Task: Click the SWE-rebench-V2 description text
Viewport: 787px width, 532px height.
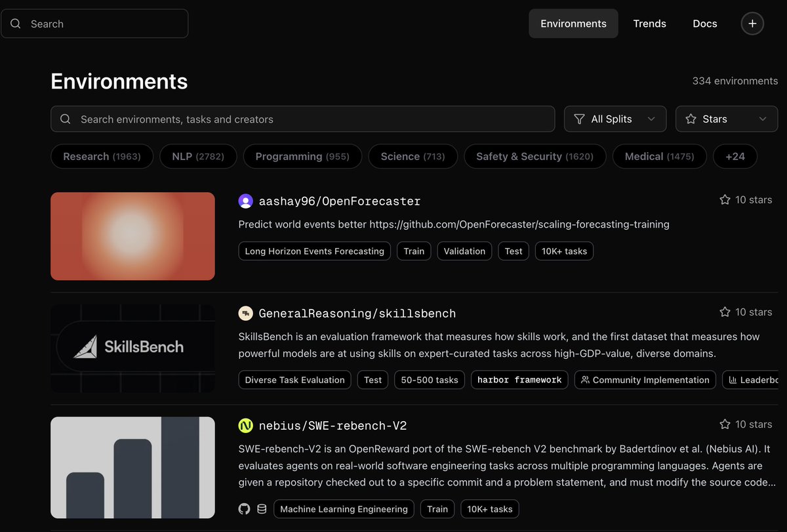Action: [x=508, y=466]
